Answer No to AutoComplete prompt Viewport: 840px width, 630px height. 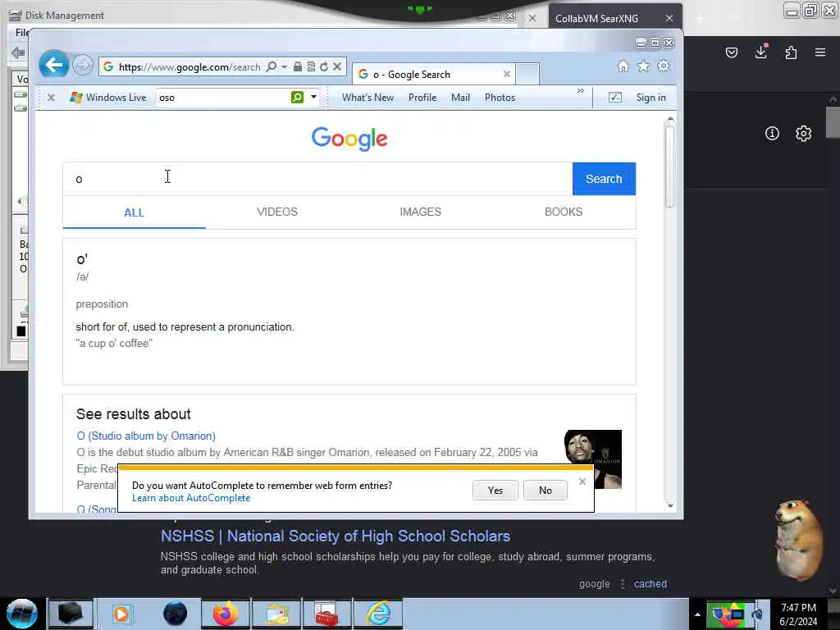546,491
